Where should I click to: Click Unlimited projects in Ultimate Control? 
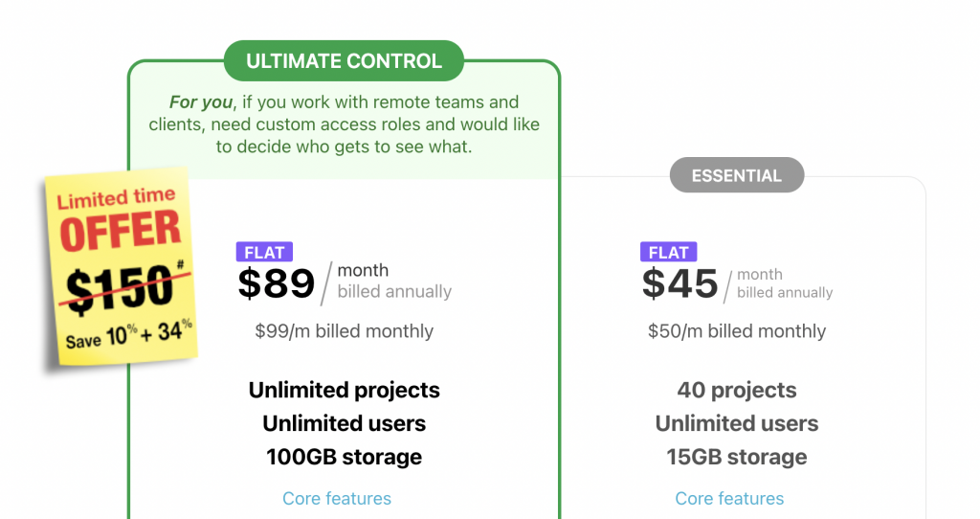click(x=344, y=390)
